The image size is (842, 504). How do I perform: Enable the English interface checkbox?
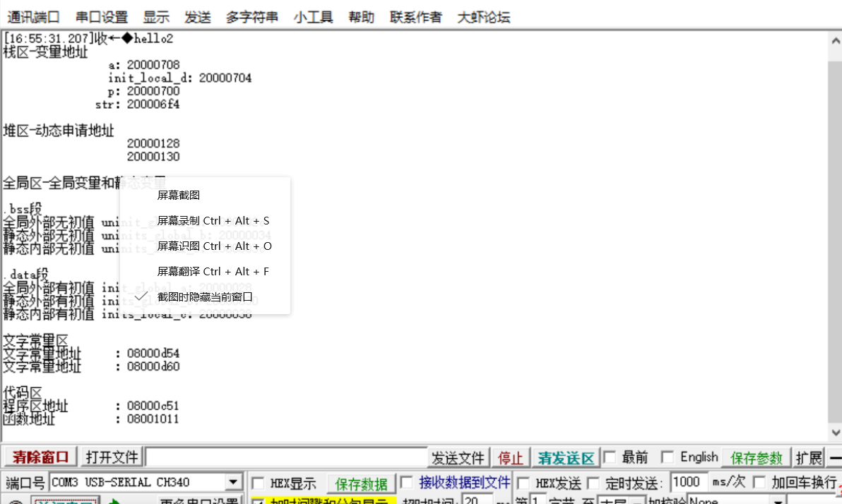(668, 457)
